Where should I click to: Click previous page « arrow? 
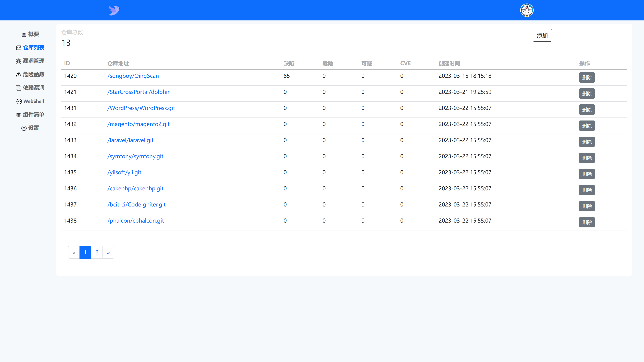[74, 252]
